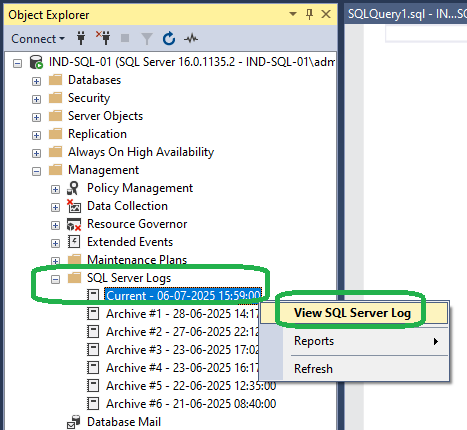Viewport: 467px width, 430px height.
Task: Expand the Databases folder
Action: (36, 81)
